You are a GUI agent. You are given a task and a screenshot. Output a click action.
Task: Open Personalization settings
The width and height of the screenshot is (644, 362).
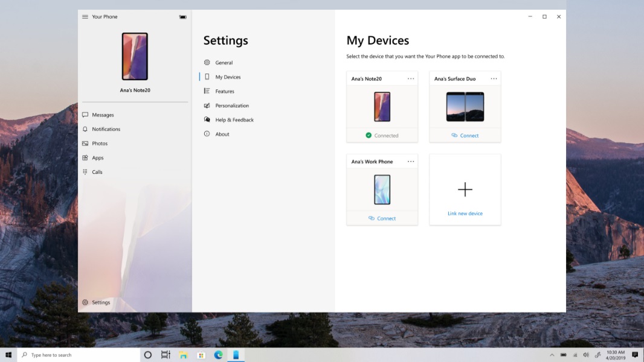[231, 106]
